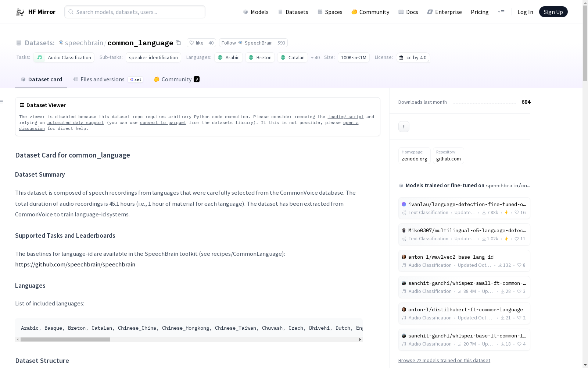Open sanchit-gandhi/whisper-small-ft-common model
Image resolution: width=588 pixels, height=368 pixels.
pyautogui.click(x=464, y=287)
